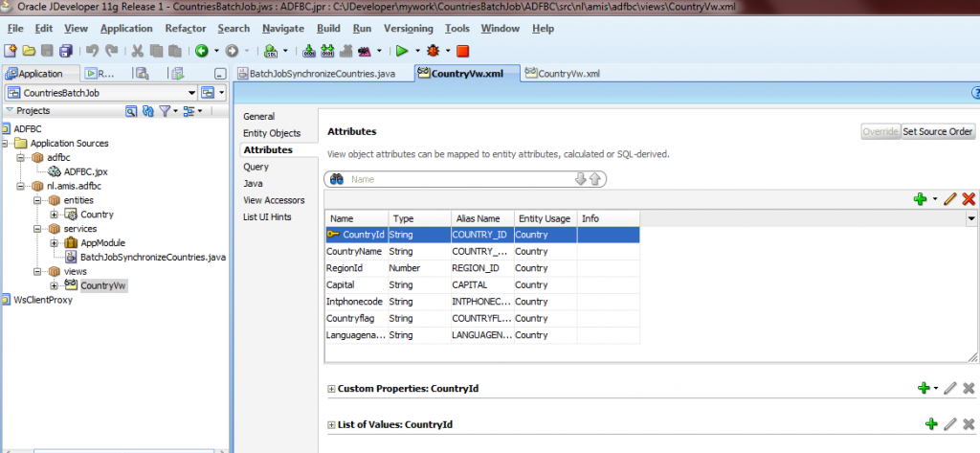Click the attribute Name search field
Screen dimensions: 980x453
[459, 179]
